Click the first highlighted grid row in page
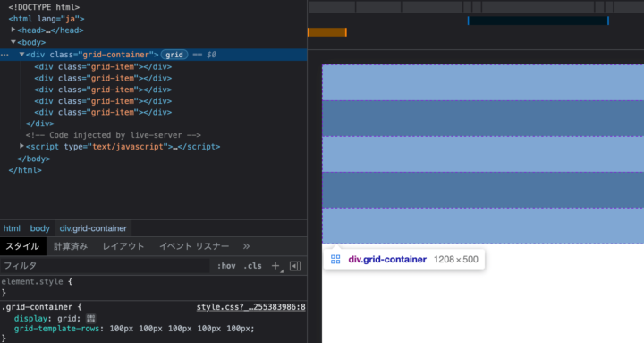Image resolution: width=644 pixels, height=343 pixels. click(483, 82)
